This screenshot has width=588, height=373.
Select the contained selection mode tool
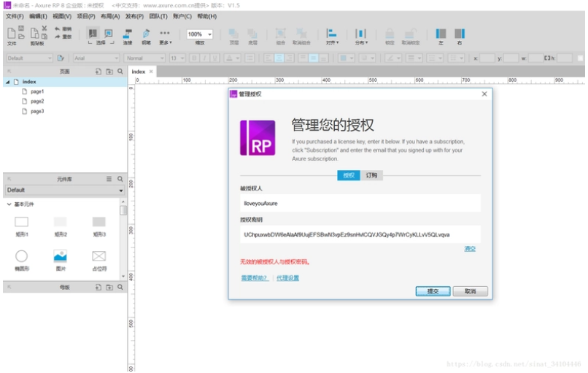pyautogui.click(x=109, y=34)
